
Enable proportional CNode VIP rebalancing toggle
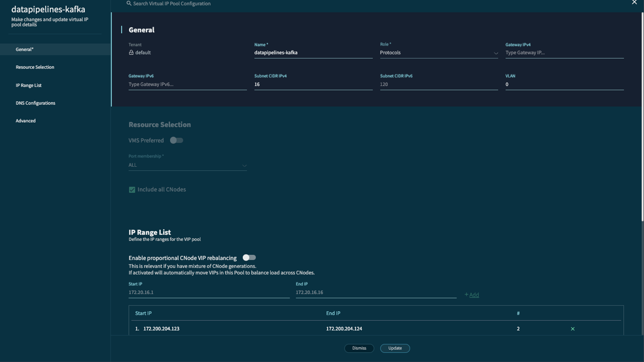coord(249,258)
